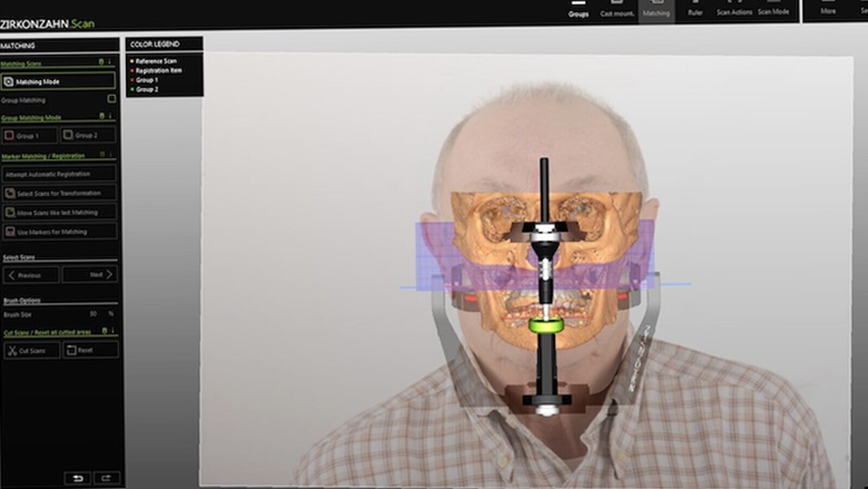The height and width of the screenshot is (489, 868).
Task: Toggle Group 1 matching mode
Action: [x=29, y=135]
